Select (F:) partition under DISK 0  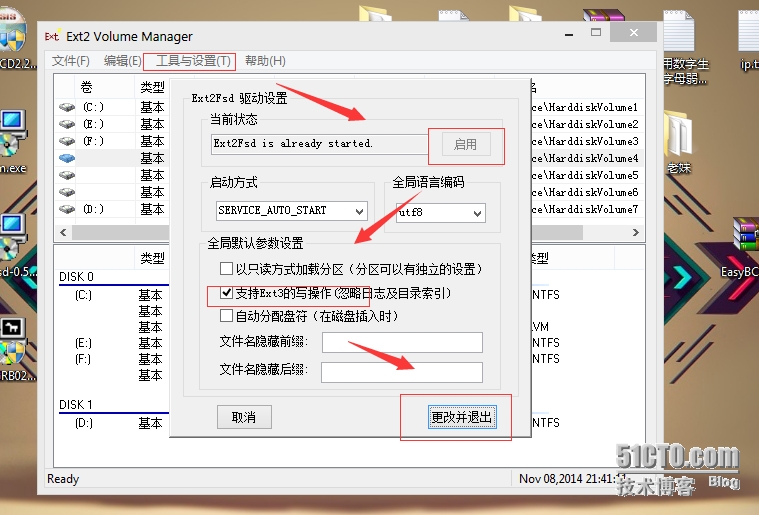click(x=83, y=359)
